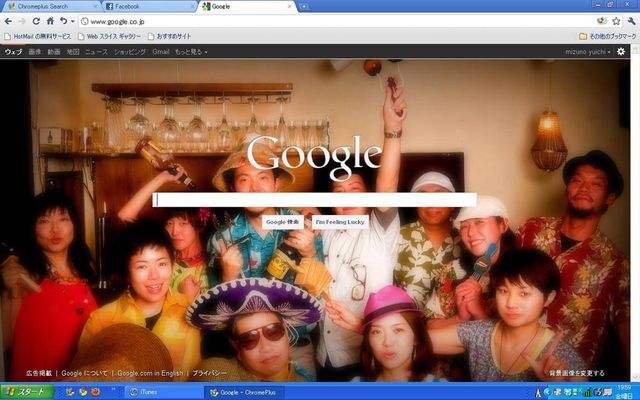The width and height of the screenshot is (640, 400).
Task: Open the browser home page
Action: [50, 21]
